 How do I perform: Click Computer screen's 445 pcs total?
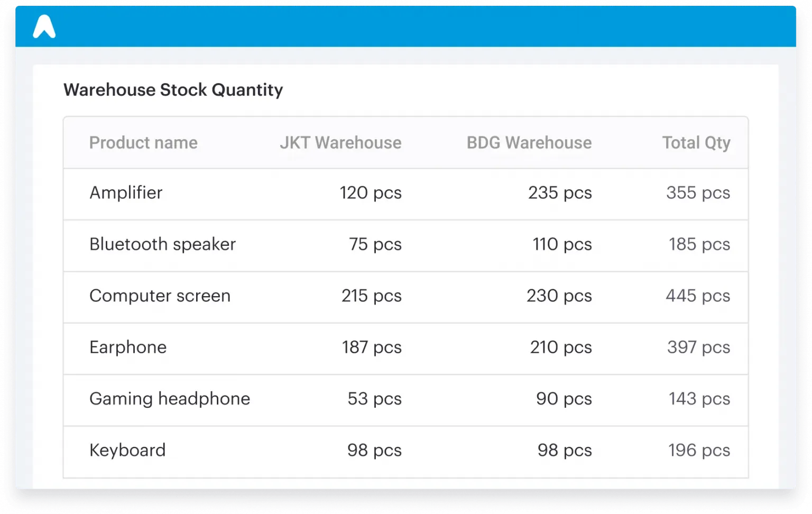(x=697, y=296)
